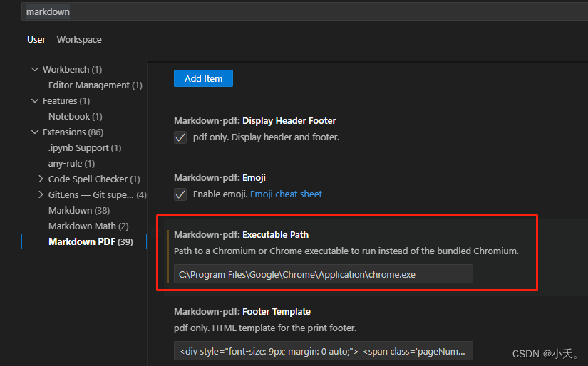Click the Code Spell Checker (1) label
This screenshot has width=588, height=366.
coord(94,179)
